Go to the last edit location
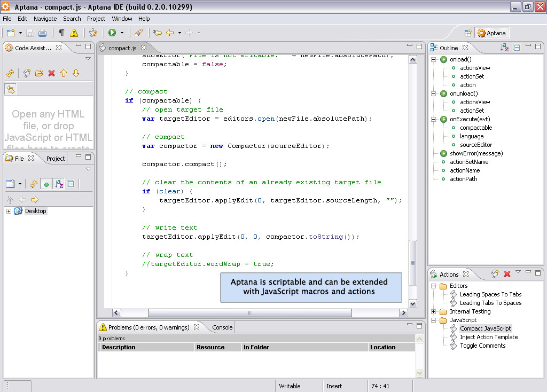 (158, 33)
